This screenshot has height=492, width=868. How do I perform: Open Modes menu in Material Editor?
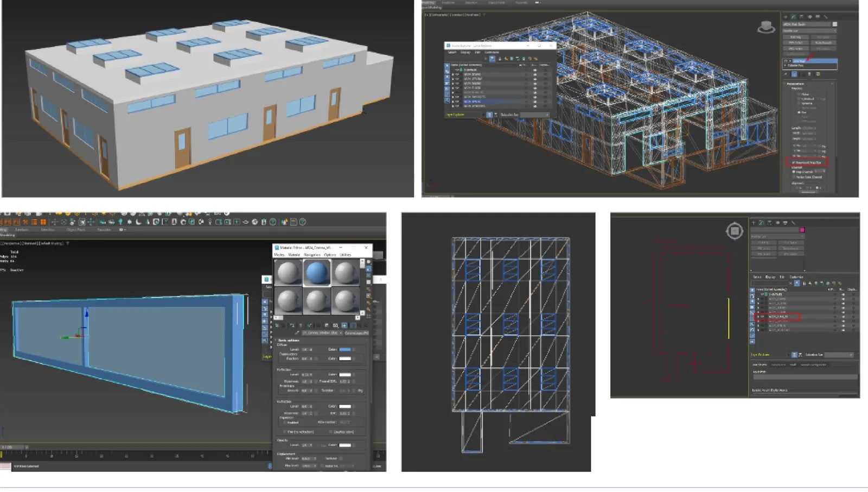click(279, 255)
